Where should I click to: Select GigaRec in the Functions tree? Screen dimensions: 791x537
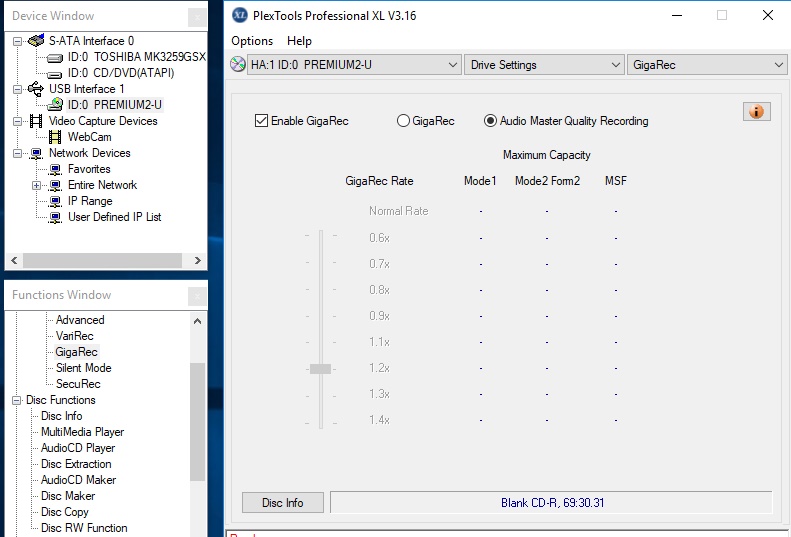[x=76, y=352]
